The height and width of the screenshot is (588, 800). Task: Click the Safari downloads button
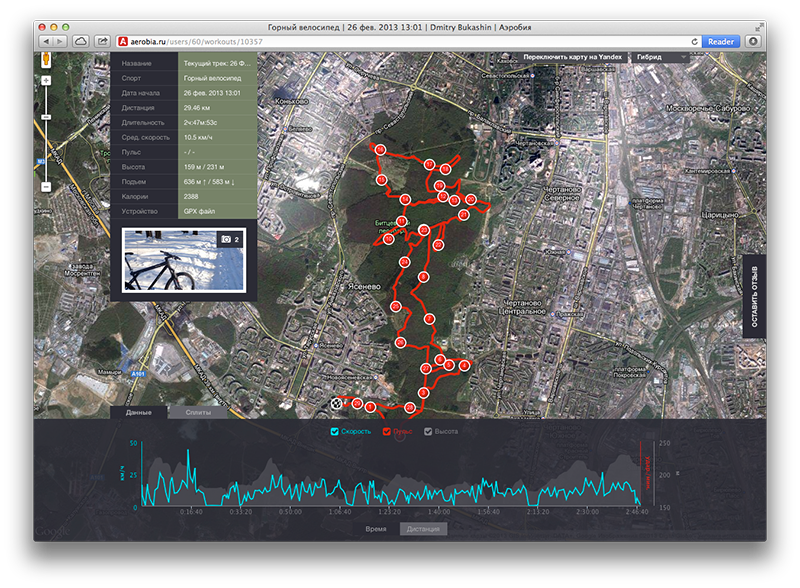753,41
